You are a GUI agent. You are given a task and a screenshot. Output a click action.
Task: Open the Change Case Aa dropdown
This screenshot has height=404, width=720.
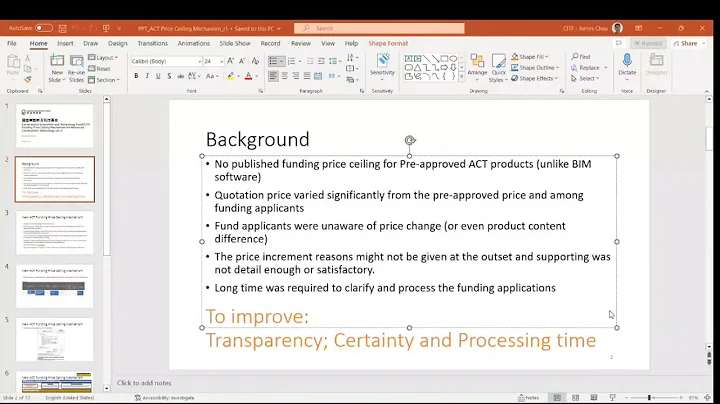coord(212,76)
